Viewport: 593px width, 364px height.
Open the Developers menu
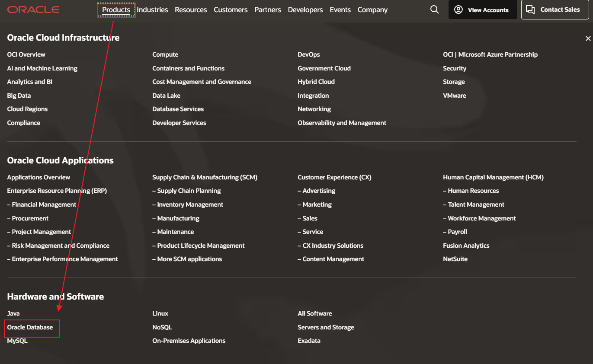[305, 10]
